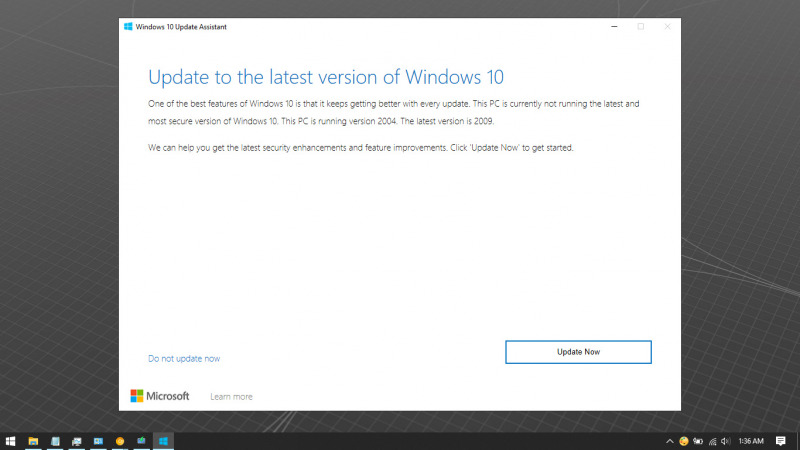Open the notepad-like app pinned beside File Explorer
The height and width of the screenshot is (450, 800).
click(x=55, y=441)
